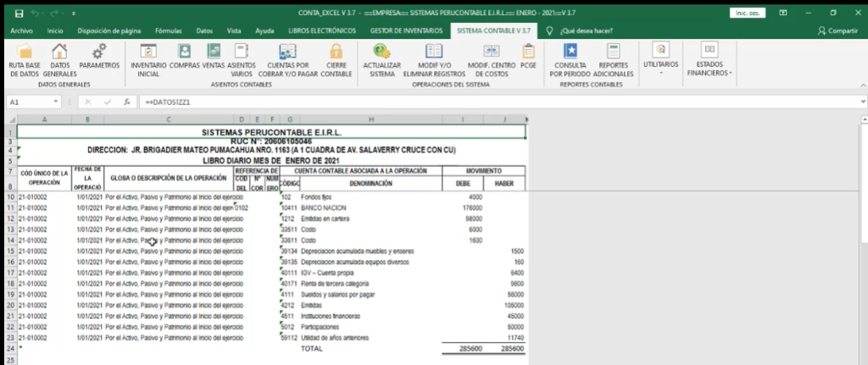Open Modif. Centro de Costos
This screenshot has height=365, width=868.
click(x=492, y=60)
